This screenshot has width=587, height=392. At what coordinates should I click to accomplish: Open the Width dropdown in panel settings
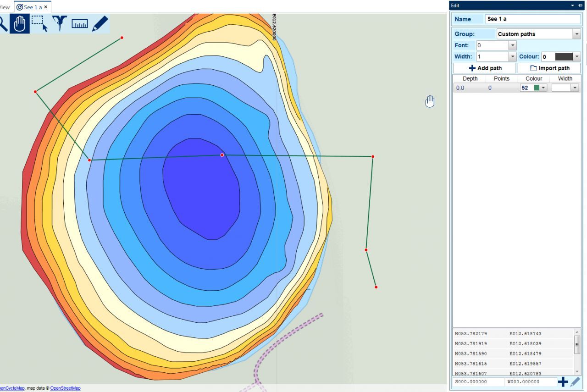point(513,57)
